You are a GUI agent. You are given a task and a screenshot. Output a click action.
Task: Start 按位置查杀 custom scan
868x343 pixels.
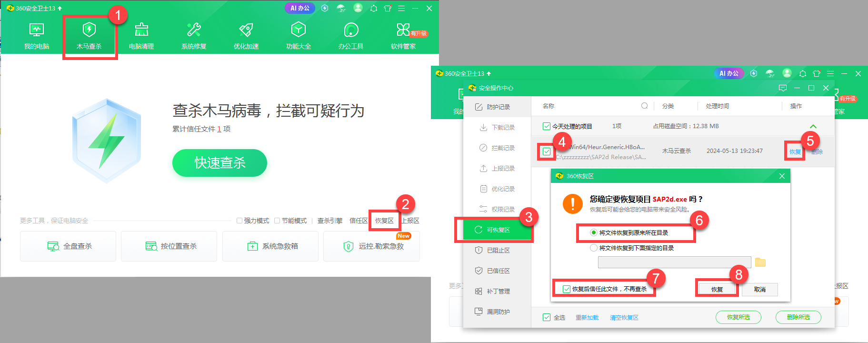(x=169, y=246)
